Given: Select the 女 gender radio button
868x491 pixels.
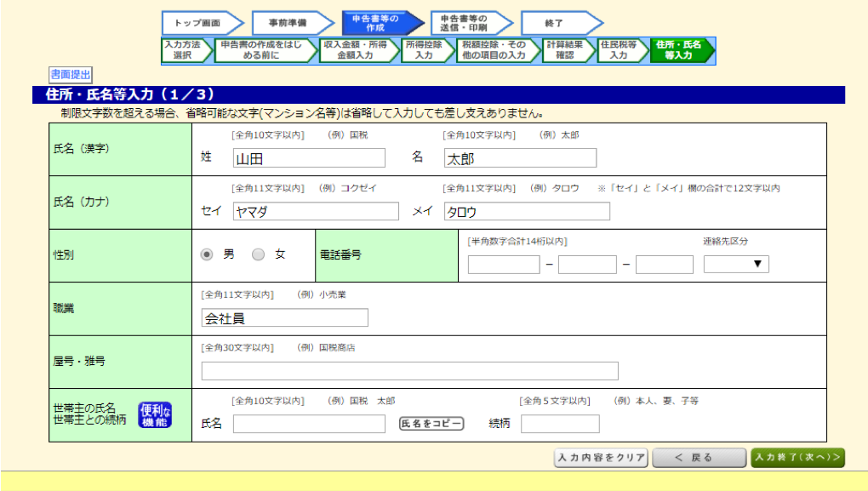Looking at the screenshot, I should tap(258, 254).
